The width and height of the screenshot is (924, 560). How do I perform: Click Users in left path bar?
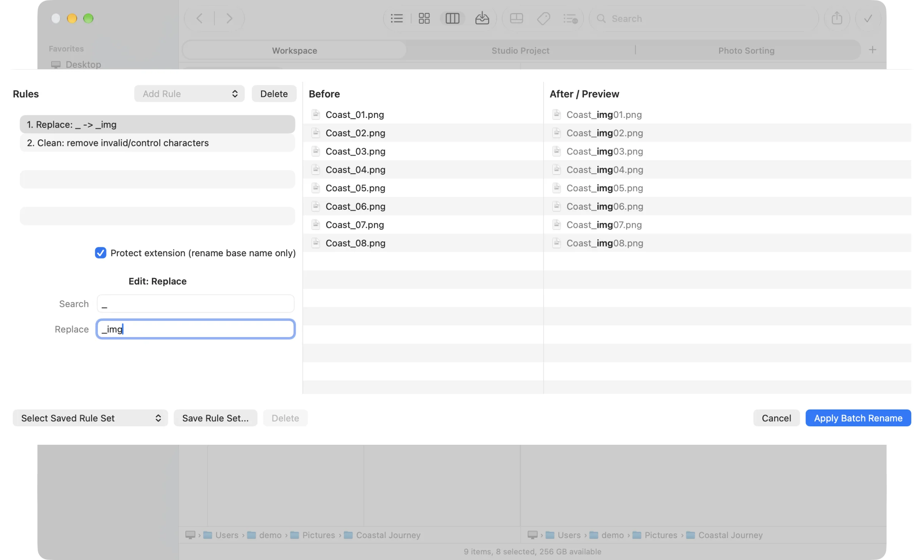[x=227, y=535]
